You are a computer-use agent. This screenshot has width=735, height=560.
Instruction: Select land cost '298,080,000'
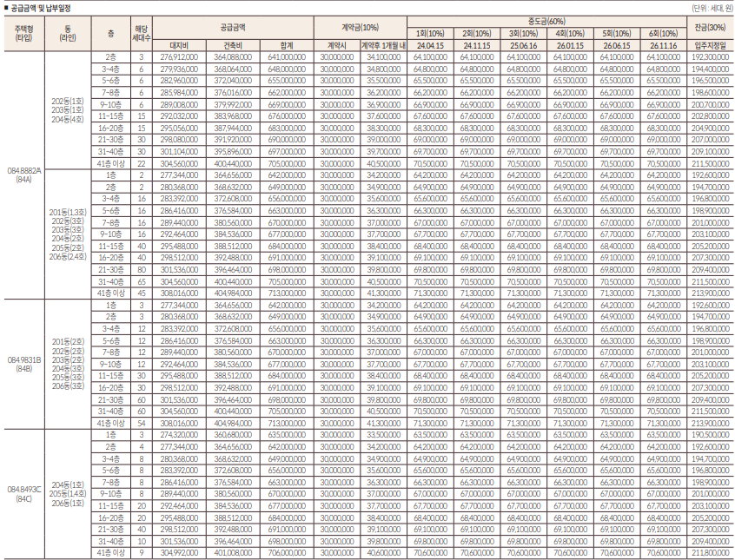click(x=179, y=140)
